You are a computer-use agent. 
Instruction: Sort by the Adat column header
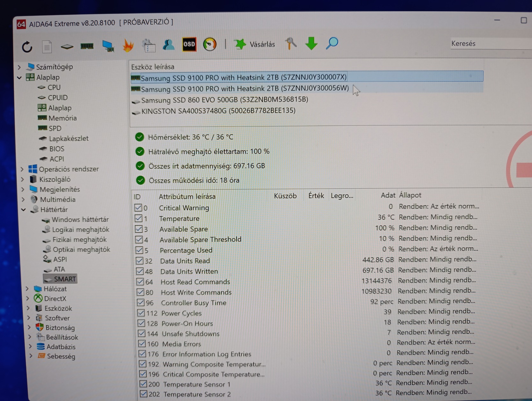pyautogui.click(x=388, y=195)
